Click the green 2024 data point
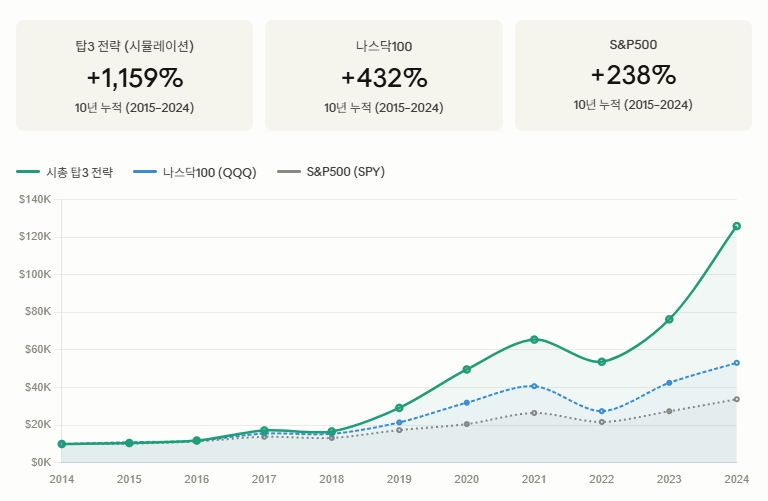 pos(737,226)
